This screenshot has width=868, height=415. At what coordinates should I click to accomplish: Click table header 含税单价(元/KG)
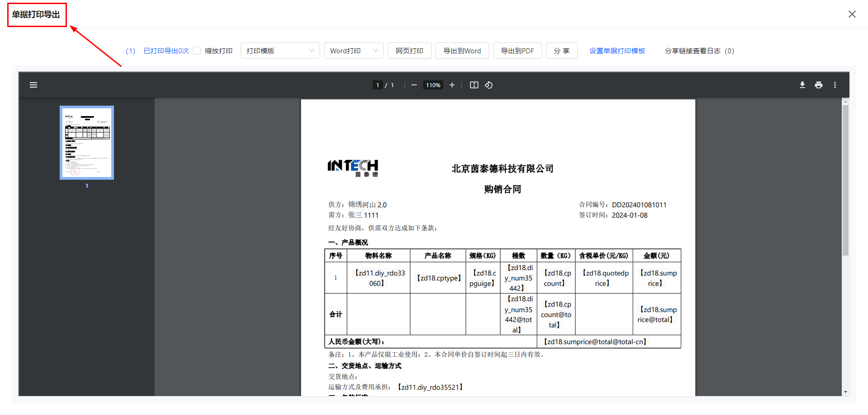point(604,256)
